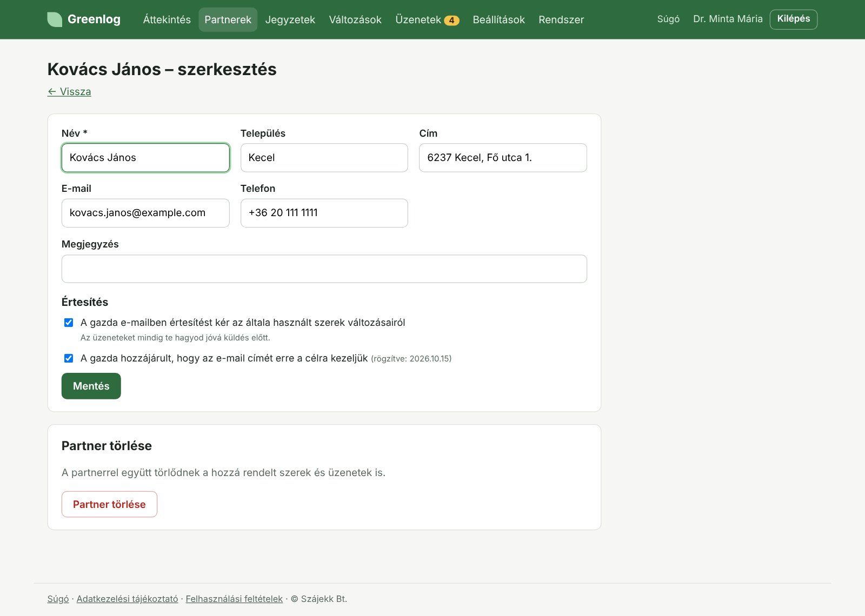This screenshot has height=616, width=865.
Task: Open the Adatkezelési tájékoztató link
Action: (127, 599)
